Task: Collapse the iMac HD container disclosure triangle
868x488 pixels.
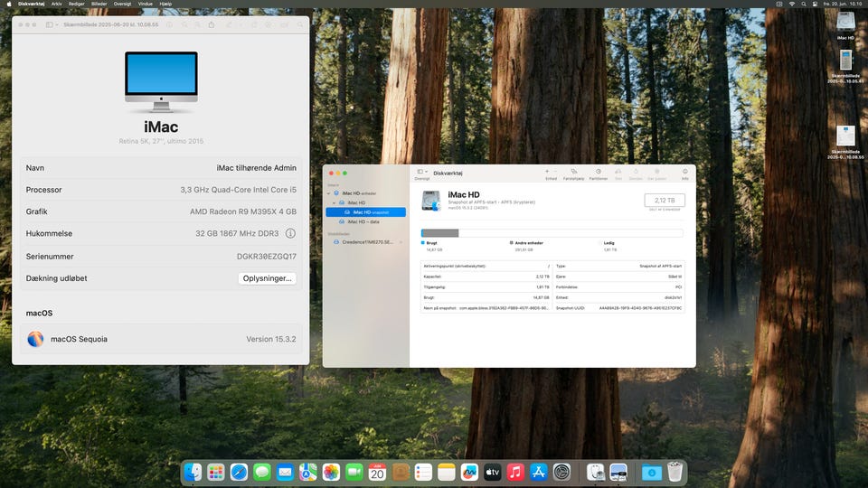Action: [x=335, y=202]
